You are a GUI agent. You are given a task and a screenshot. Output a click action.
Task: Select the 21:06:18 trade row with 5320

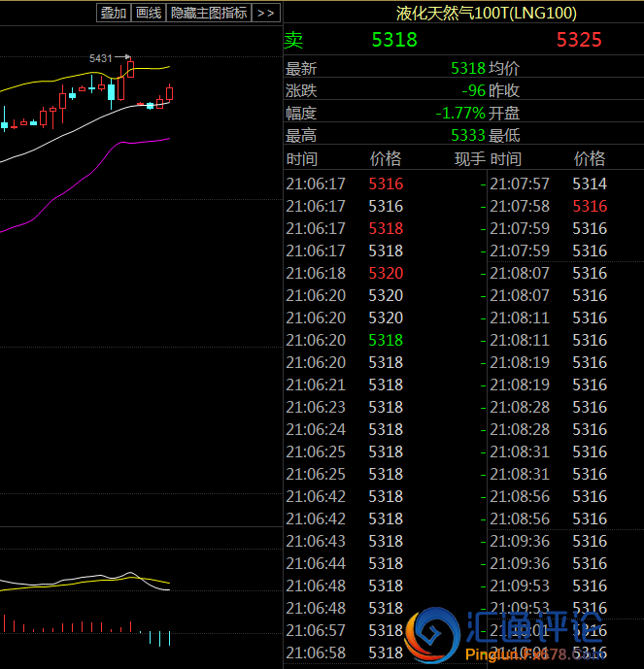coord(384,273)
